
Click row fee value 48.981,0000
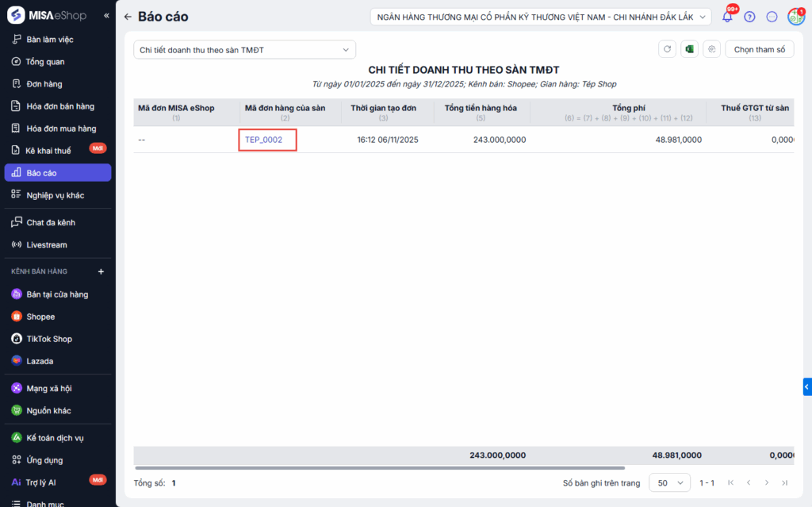[x=679, y=140]
